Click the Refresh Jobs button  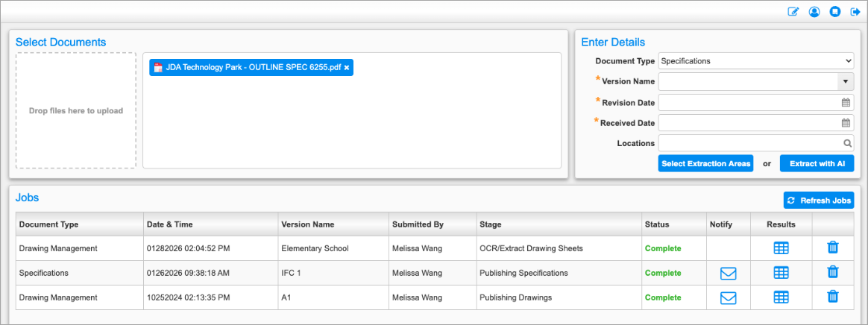tap(819, 201)
